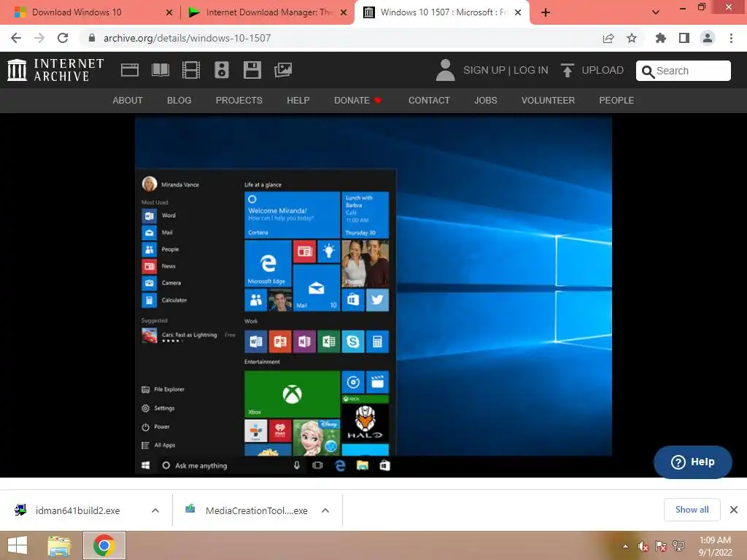Open the idman641build2.exe download
Screen dimensions: 747x560
pos(77,510)
